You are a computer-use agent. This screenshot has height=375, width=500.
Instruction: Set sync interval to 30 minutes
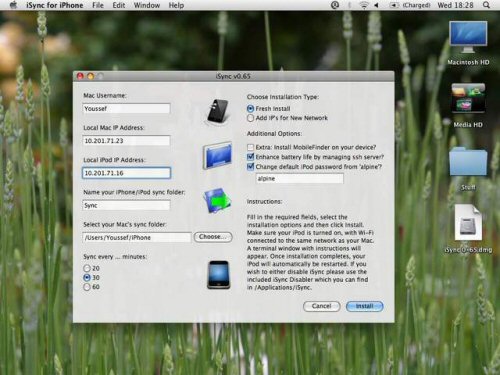pyautogui.click(x=87, y=277)
